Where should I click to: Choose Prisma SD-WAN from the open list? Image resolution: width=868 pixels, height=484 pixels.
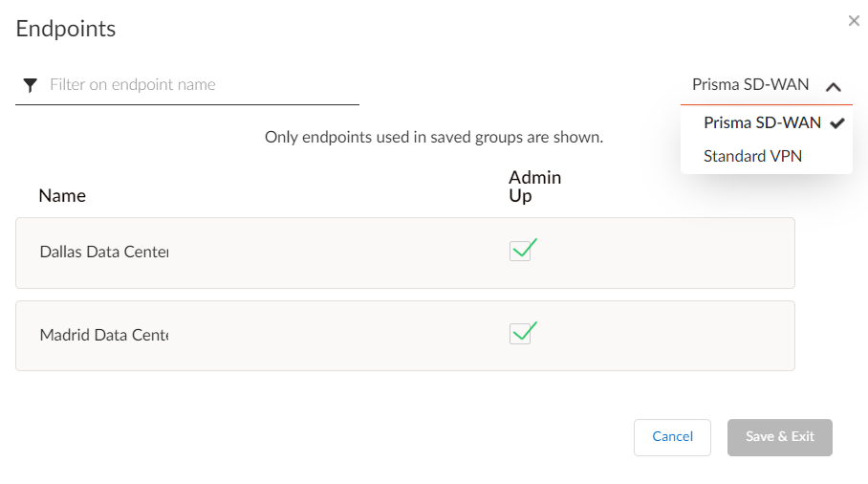[x=761, y=122]
